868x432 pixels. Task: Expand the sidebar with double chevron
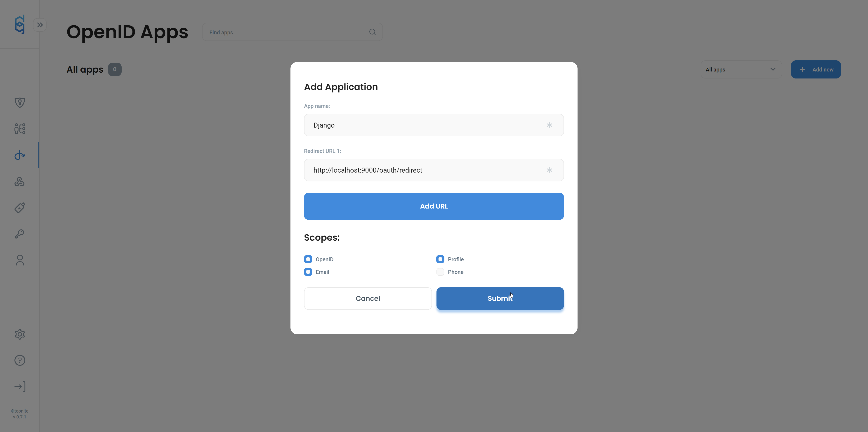pyautogui.click(x=40, y=25)
